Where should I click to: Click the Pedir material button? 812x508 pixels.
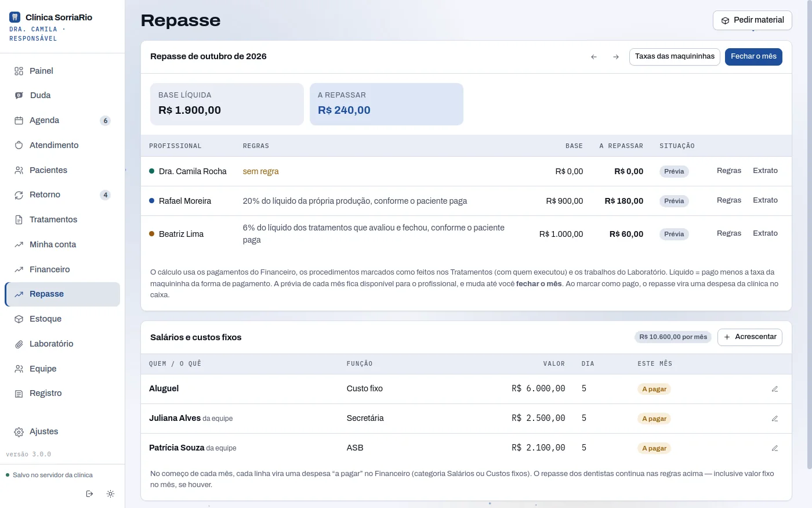click(752, 20)
